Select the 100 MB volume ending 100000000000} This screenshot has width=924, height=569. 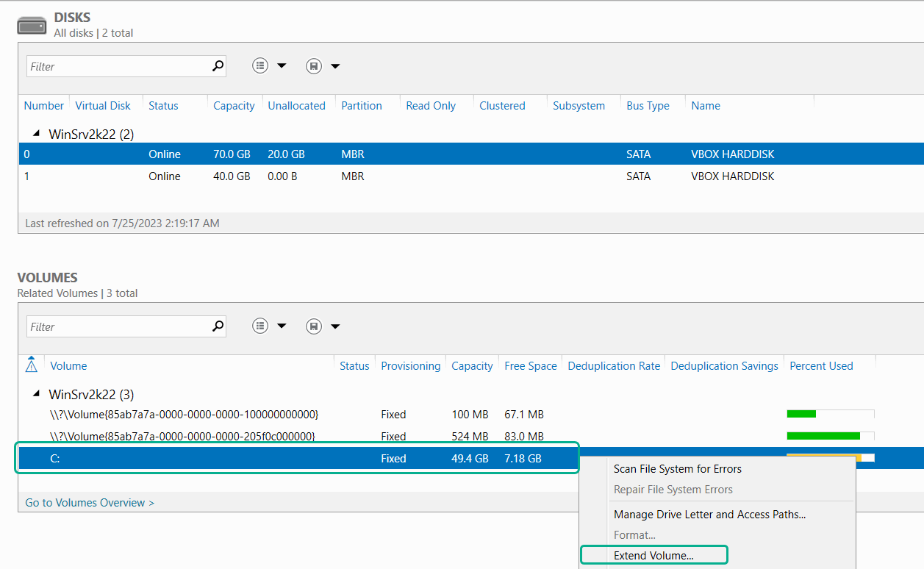pyautogui.click(x=470, y=414)
